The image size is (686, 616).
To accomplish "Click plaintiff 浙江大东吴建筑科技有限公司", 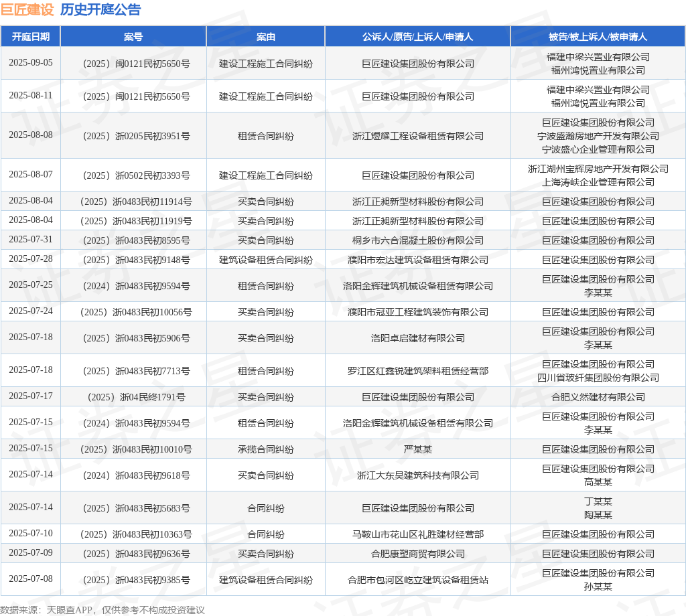I will point(418,475).
